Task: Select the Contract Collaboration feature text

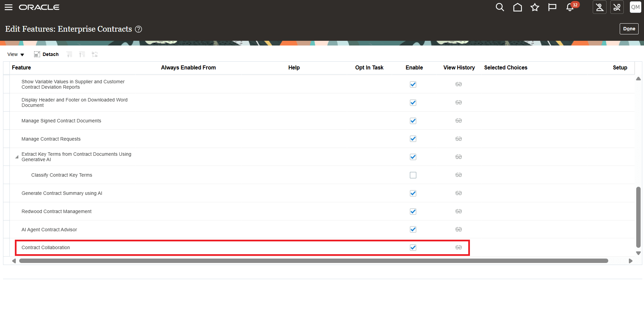Action: [x=46, y=247]
